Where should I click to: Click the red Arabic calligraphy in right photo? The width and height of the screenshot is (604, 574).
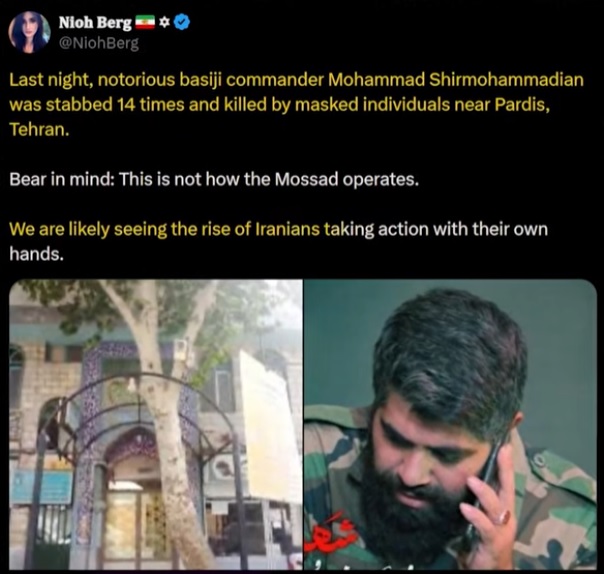pos(329,532)
